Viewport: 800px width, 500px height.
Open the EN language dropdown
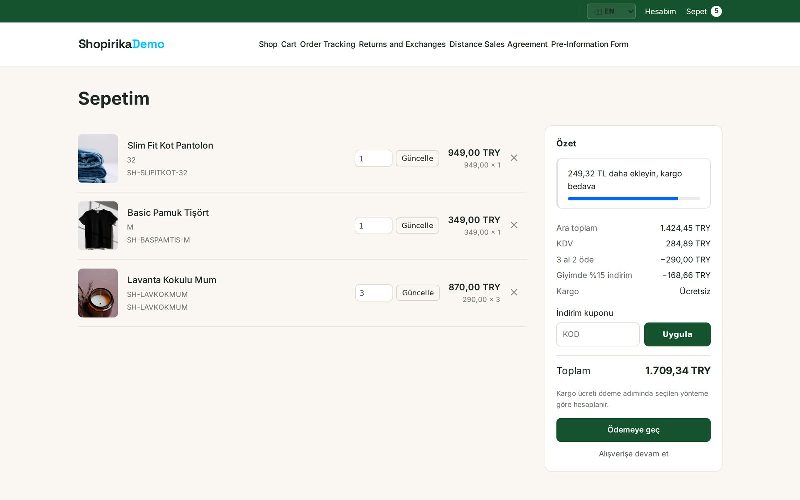(x=611, y=11)
